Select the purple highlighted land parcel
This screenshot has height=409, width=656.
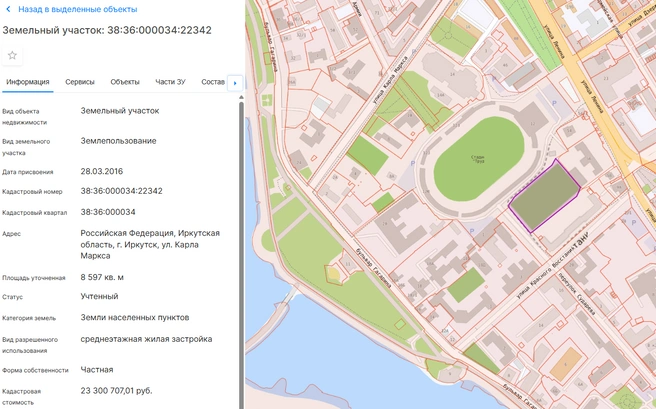(544, 196)
